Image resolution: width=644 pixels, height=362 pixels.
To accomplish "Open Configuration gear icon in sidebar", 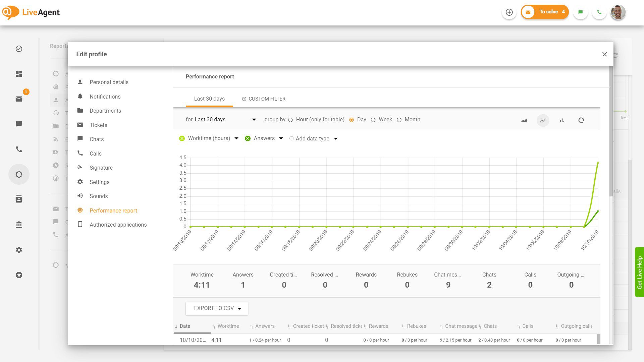I will [19, 250].
